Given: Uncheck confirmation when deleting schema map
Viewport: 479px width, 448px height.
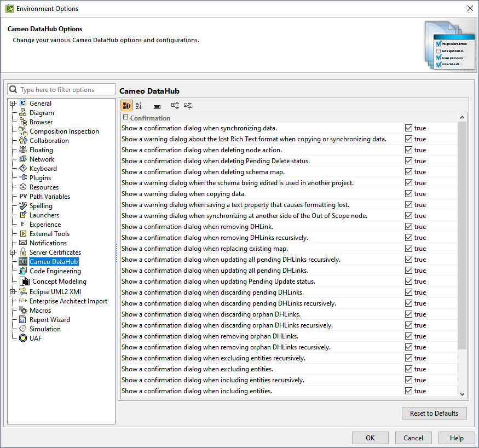Looking at the screenshot, I should (x=408, y=172).
